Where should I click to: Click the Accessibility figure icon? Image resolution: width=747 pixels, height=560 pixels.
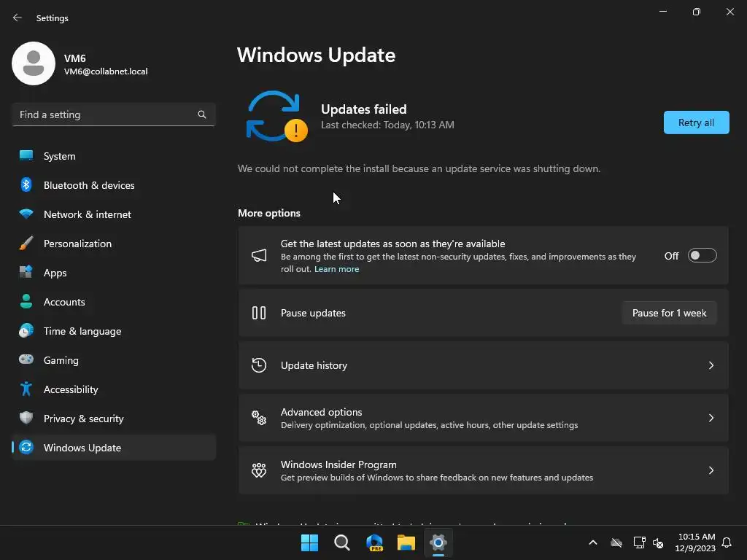click(26, 389)
